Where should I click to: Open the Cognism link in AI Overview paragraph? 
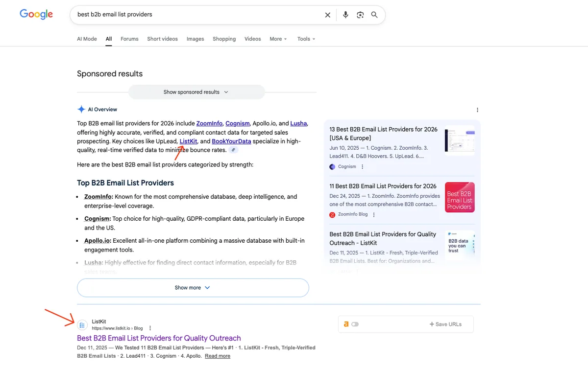pyautogui.click(x=238, y=123)
